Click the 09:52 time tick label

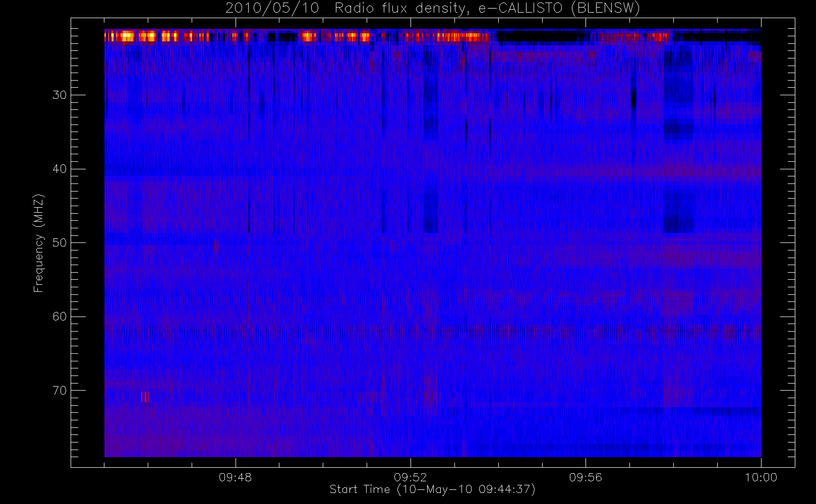tap(411, 477)
